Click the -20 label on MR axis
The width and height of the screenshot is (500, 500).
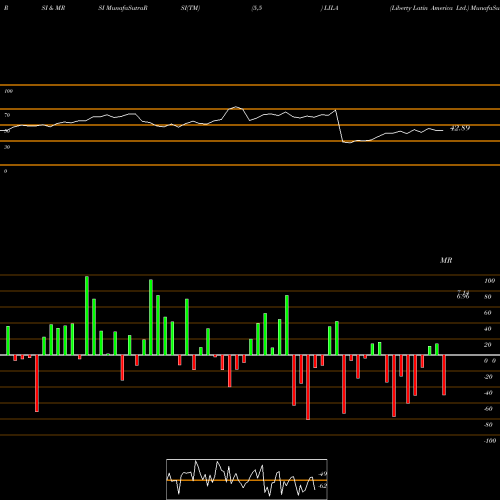tap(488, 377)
